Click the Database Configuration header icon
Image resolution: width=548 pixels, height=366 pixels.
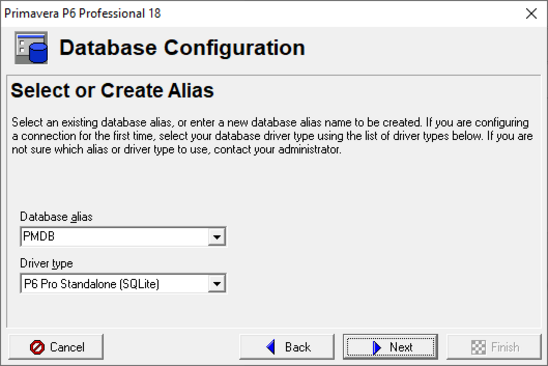31,48
